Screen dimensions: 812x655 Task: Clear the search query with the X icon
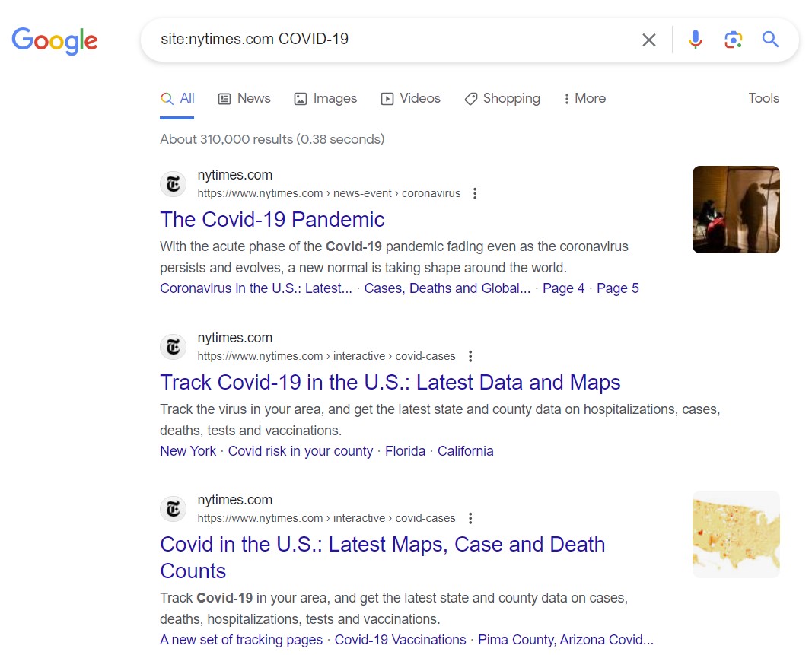649,40
